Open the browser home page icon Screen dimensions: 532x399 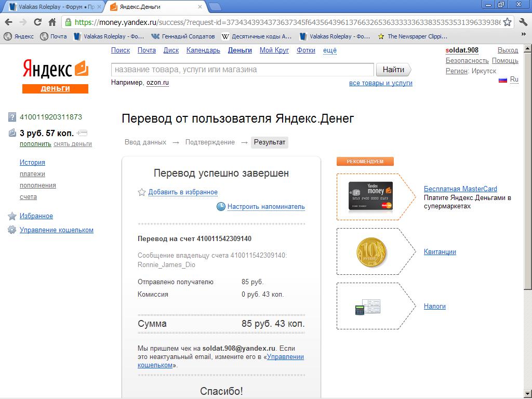tap(52, 22)
